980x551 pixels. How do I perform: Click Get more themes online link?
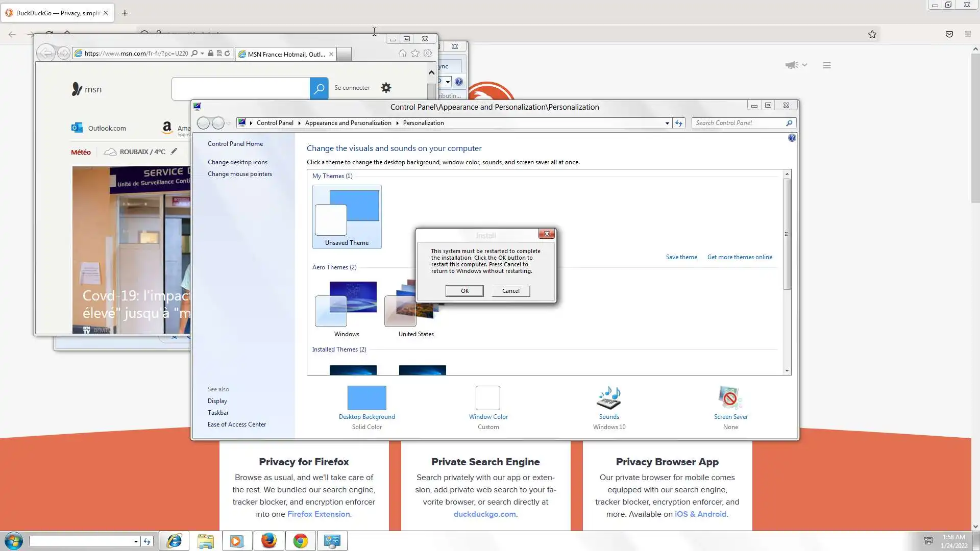tap(740, 257)
